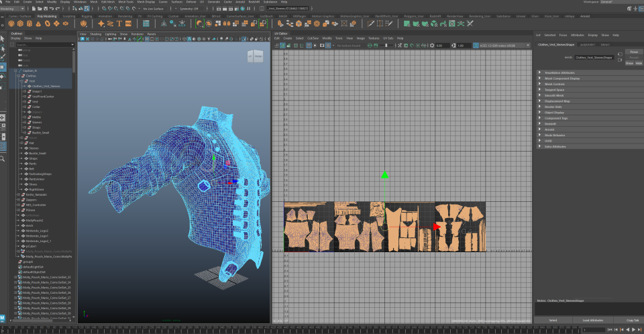Screen dimensions: 644x334
Task: Click the UV Editor wireframe display icon
Action: click(276, 46)
